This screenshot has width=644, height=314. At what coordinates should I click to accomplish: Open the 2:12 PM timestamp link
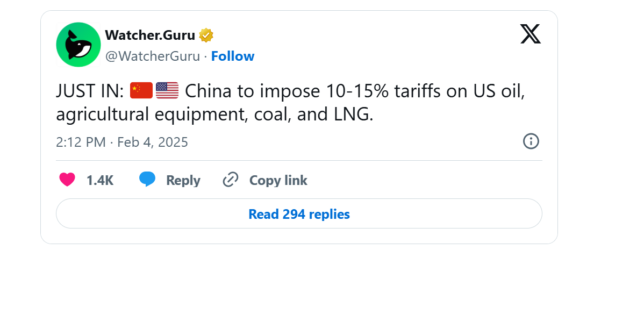pos(81,142)
